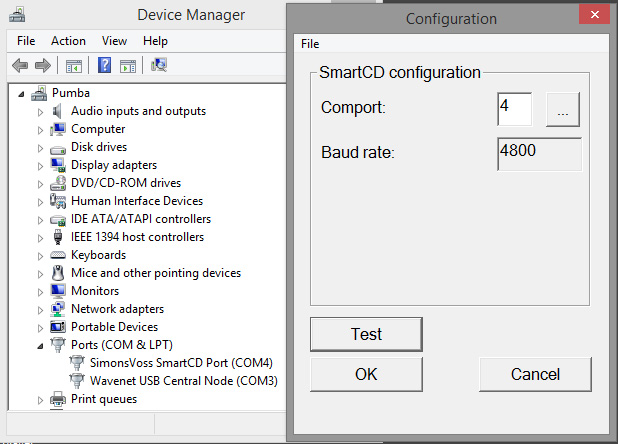Expand the Network adapters category
618x444 pixels.
(x=41, y=310)
